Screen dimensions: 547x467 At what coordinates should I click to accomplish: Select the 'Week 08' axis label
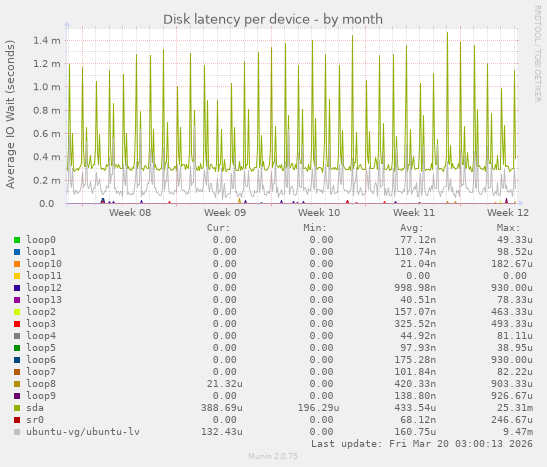[130, 212]
